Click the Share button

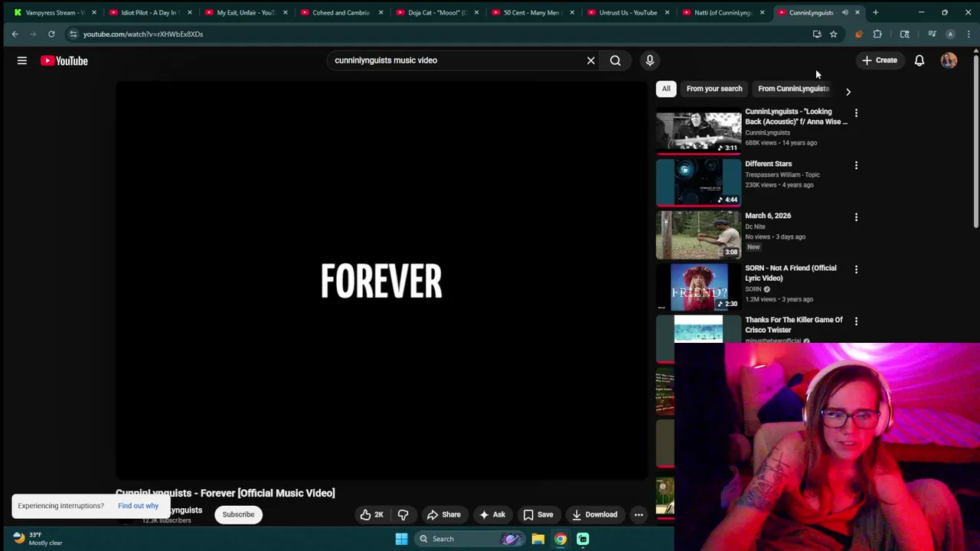[x=443, y=514]
